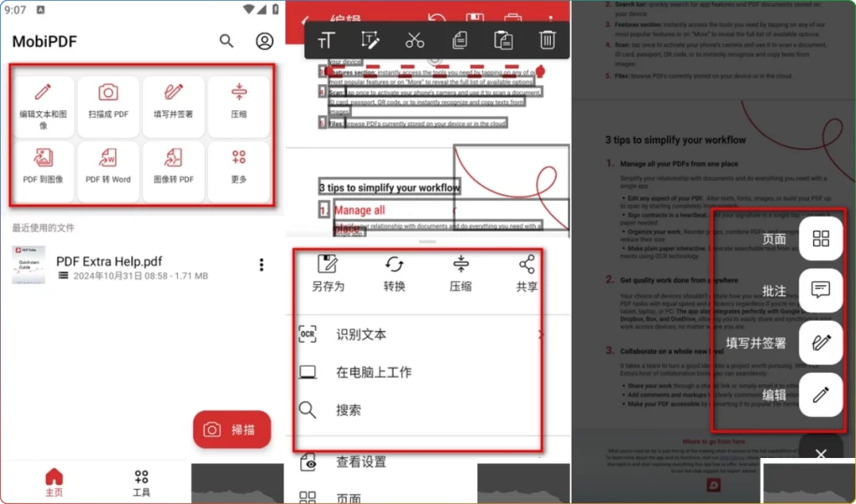Image resolution: width=856 pixels, height=504 pixels.
Task: Open the recent file PDF Extra Help.pdf
Action: [110, 261]
